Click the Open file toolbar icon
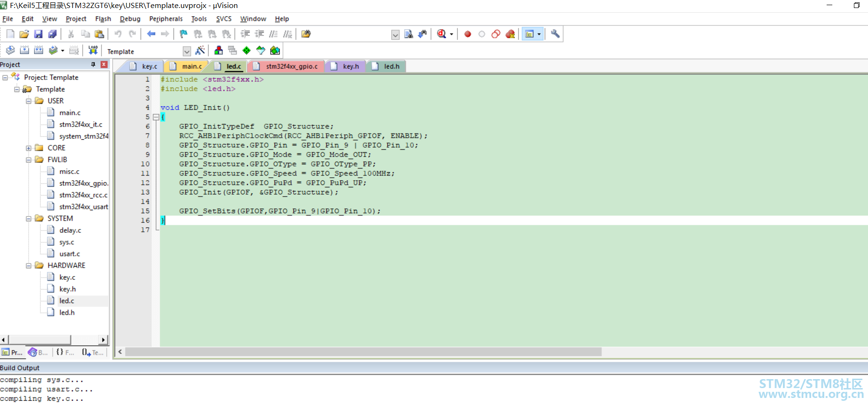Image resolution: width=868 pixels, height=405 pixels. pos(24,34)
